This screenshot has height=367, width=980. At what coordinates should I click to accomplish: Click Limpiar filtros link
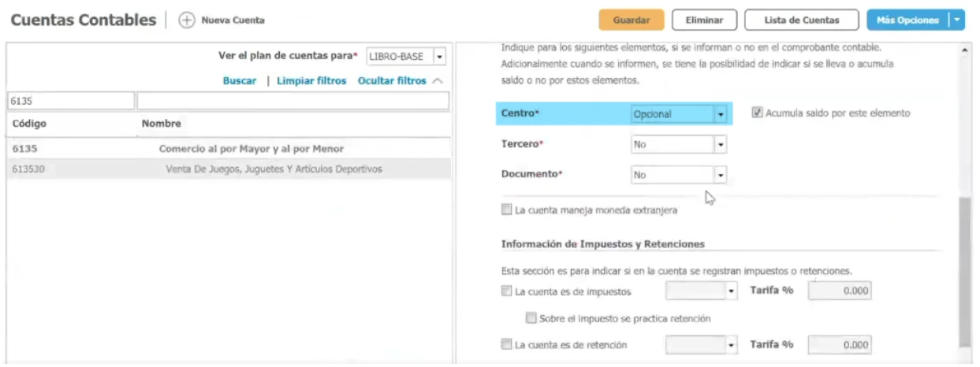click(311, 81)
